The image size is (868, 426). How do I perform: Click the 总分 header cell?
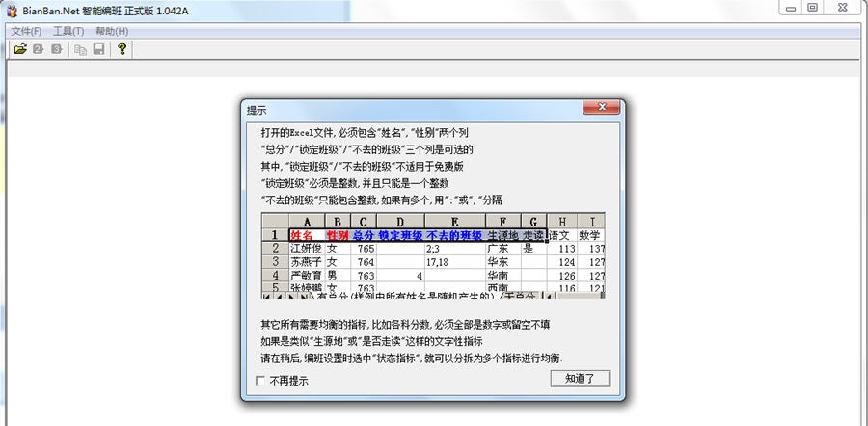pyautogui.click(x=364, y=235)
